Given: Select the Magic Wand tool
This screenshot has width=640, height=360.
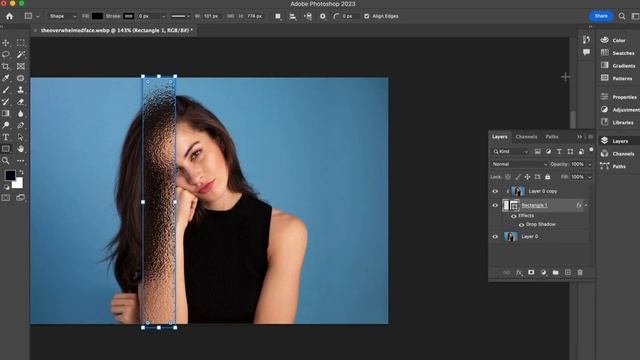Looking at the screenshot, I should pyautogui.click(x=21, y=54).
